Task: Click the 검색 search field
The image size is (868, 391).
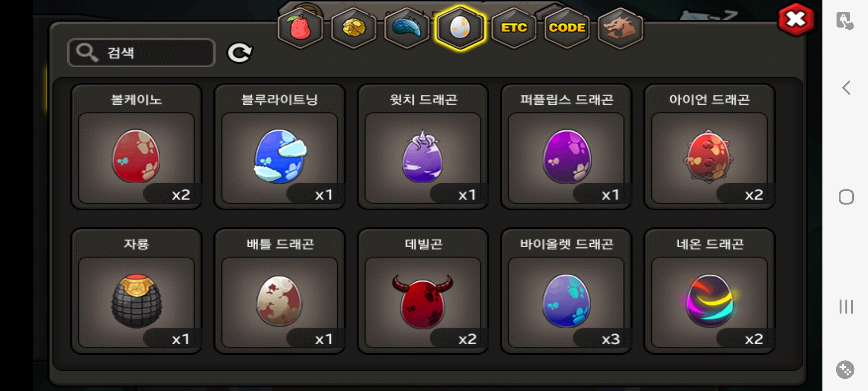Action: [x=141, y=53]
